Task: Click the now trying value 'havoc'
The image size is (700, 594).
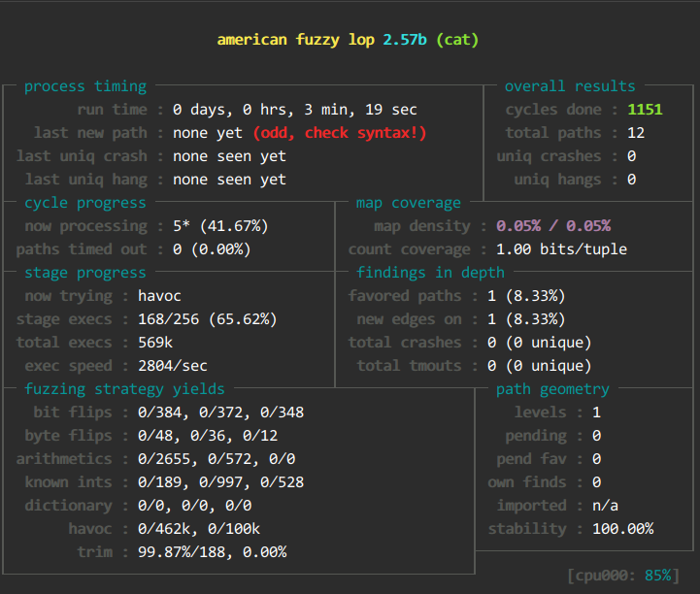Action: [159, 295]
